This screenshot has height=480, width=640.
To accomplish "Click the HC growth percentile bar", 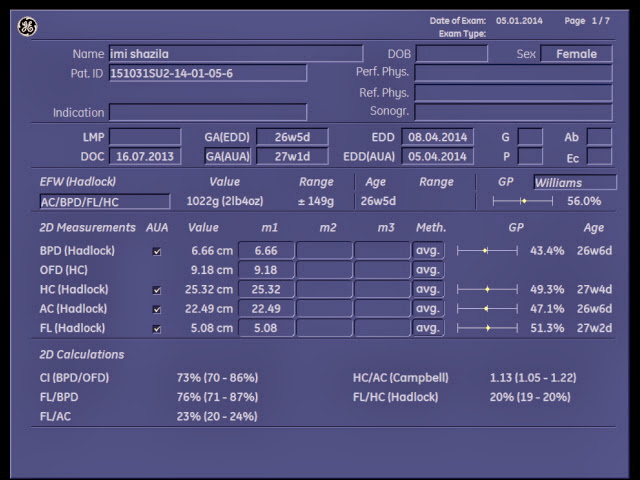I will [487, 289].
